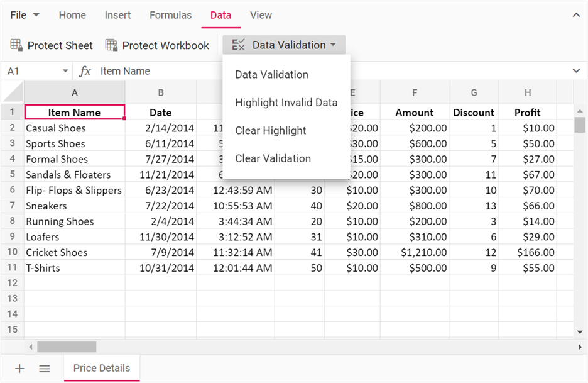Collapse the ribbon with the chevron
Screen dimensions: 588x383
pyautogui.click(x=576, y=15)
